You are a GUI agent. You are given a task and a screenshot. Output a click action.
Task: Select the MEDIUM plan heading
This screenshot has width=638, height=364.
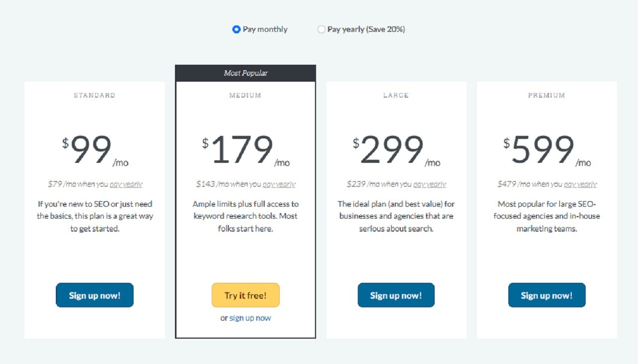245,95
